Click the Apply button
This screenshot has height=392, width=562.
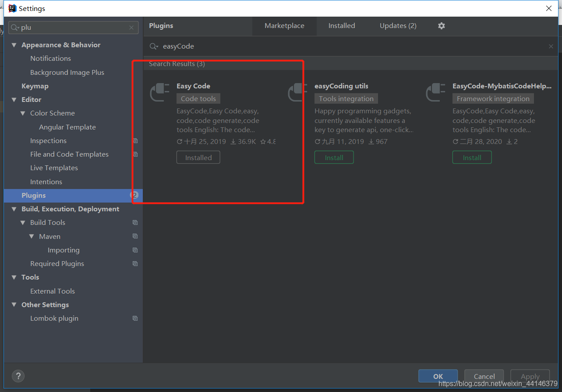[x=530, y=376]
